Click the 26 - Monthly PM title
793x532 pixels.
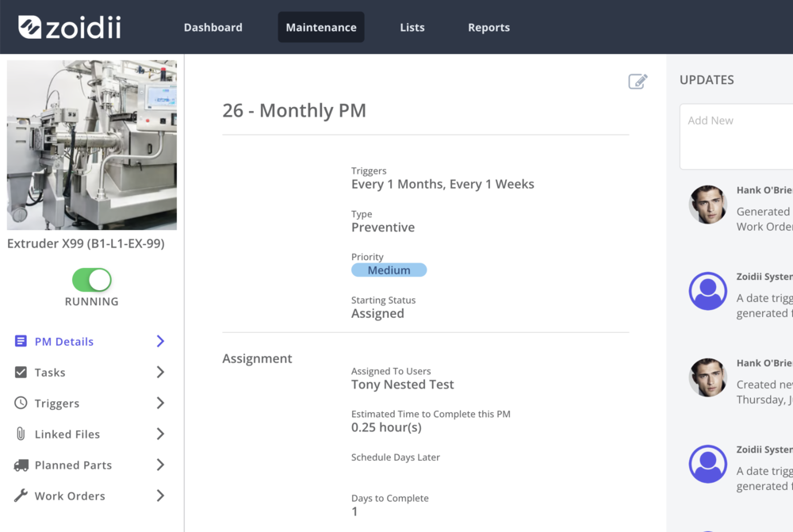[294, 110]
